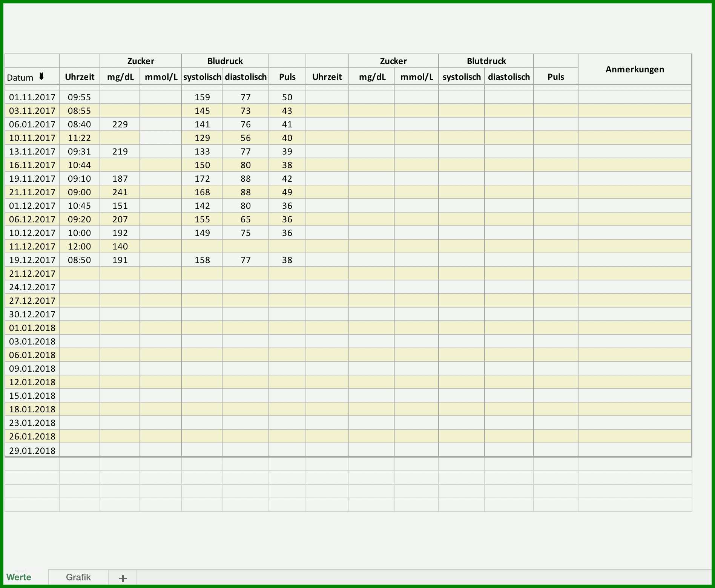The height and width of the screenshot is (588, 715).
Task: Select diastolic value 56
Action: (x=245, y=138)
